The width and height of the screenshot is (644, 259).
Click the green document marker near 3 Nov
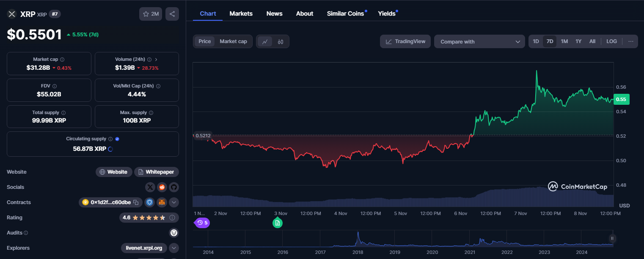click(277, 223)
